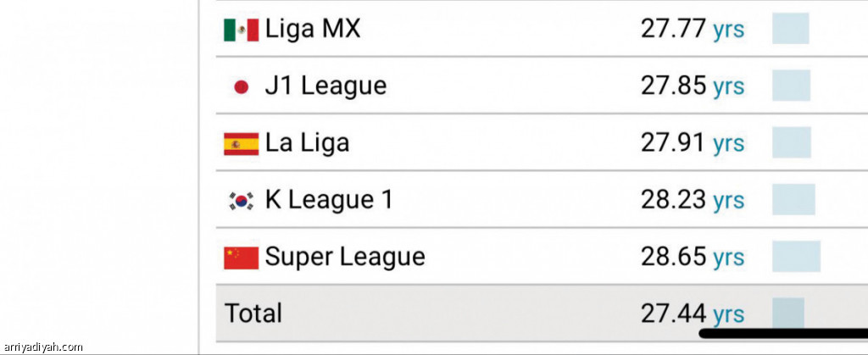Select the La Liga row label
Image resolution: width=868 pixels, height=355 pixels.
pos(307,143)
